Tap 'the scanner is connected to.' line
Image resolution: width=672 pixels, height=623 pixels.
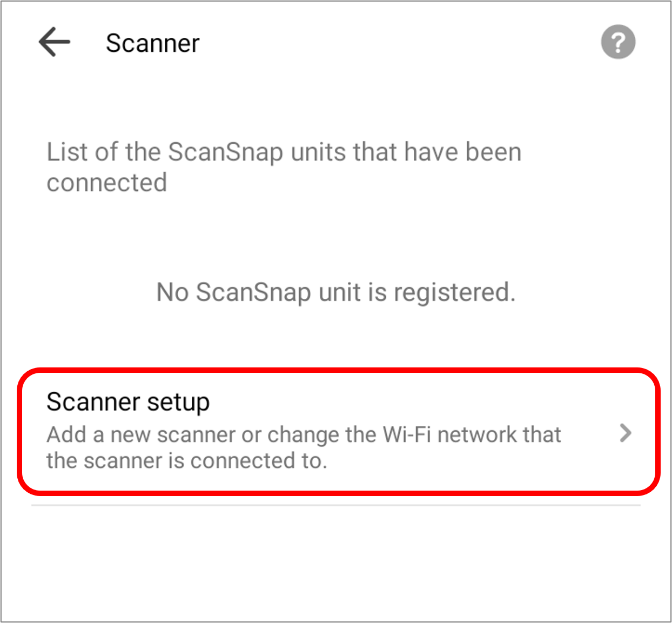[187, 461]
